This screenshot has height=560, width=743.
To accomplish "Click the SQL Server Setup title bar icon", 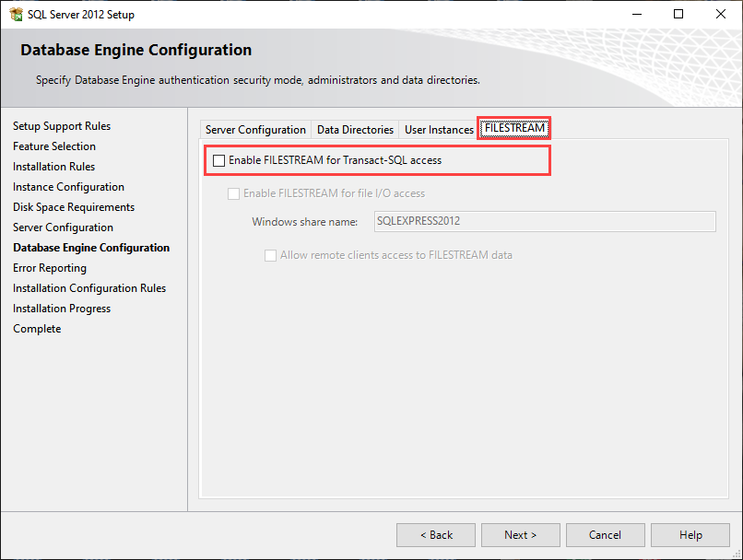I will pos(16,14).
